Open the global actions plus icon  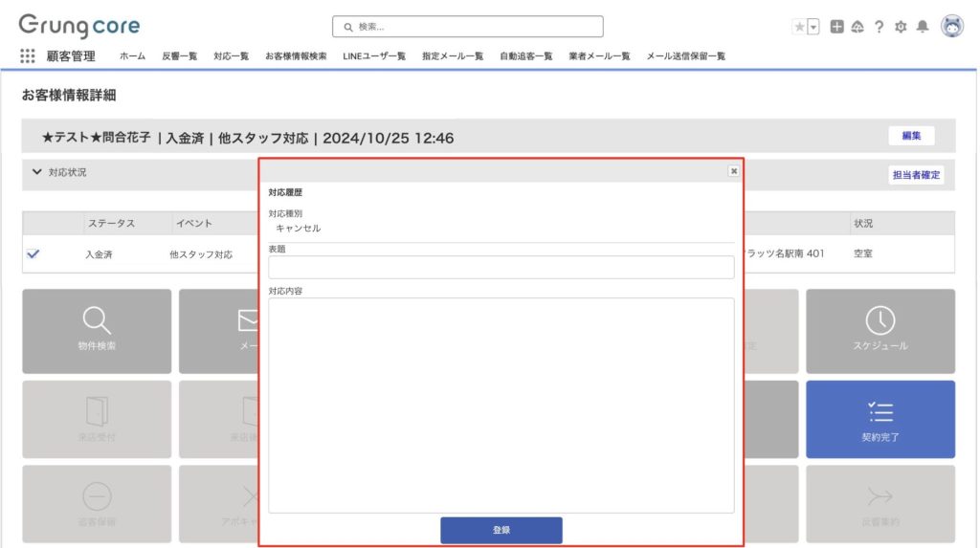click(x=837, y=27)
